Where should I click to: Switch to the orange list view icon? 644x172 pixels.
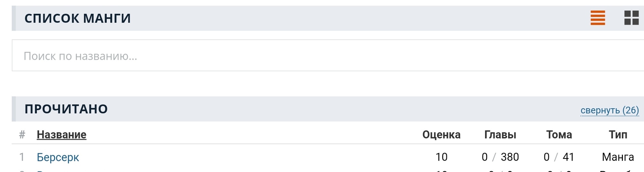[598, 18]
